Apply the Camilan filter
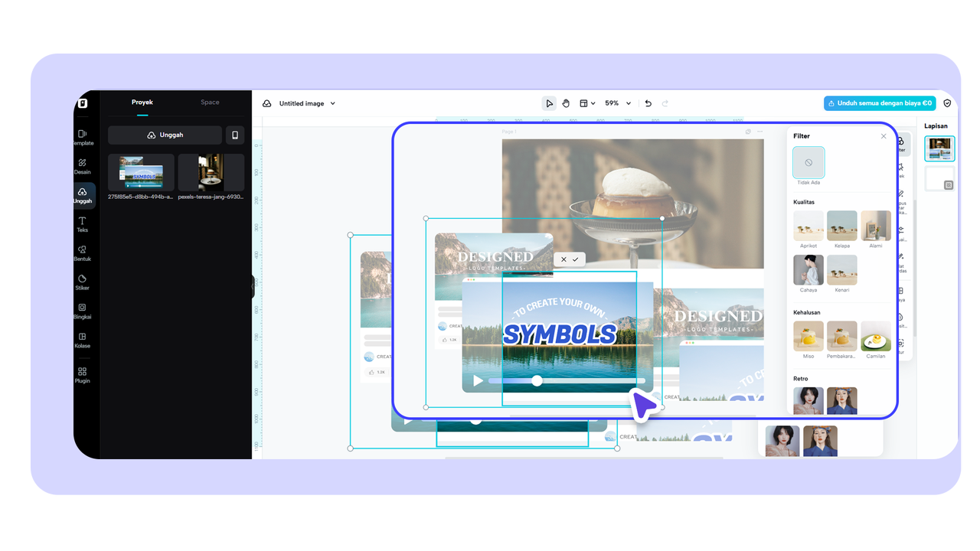This screenshot has width=980, height=551. [x=876, y=336]
